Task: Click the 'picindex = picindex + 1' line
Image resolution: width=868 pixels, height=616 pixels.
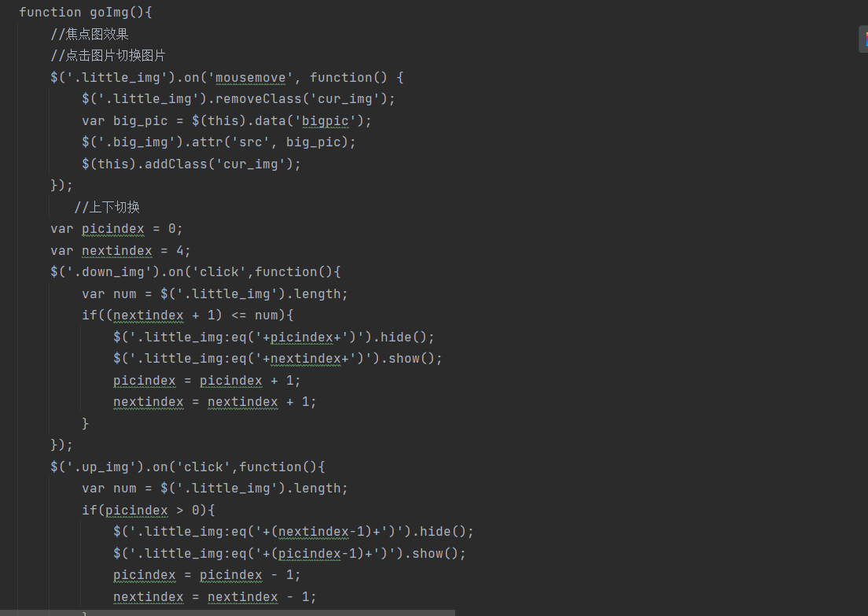Action: pyautogui.click(x=207, y=380)
